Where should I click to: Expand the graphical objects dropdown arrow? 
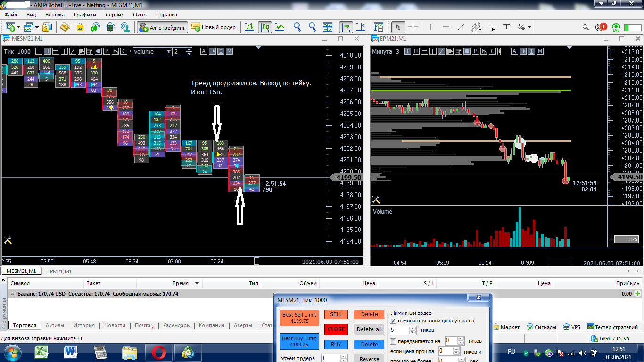tap(530, 27)
